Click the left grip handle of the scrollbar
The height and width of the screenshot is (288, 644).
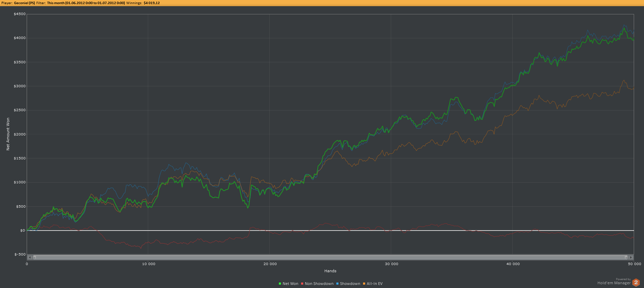(x=34, y=257)
